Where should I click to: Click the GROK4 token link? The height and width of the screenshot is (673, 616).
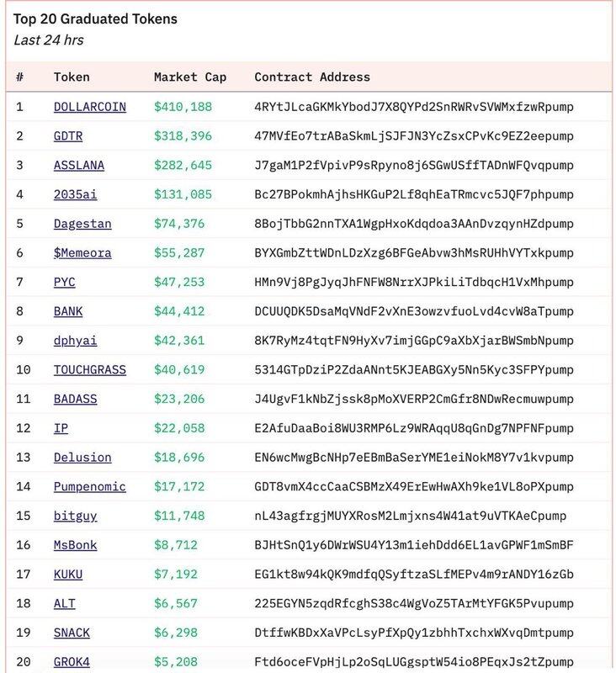(72, 662)
